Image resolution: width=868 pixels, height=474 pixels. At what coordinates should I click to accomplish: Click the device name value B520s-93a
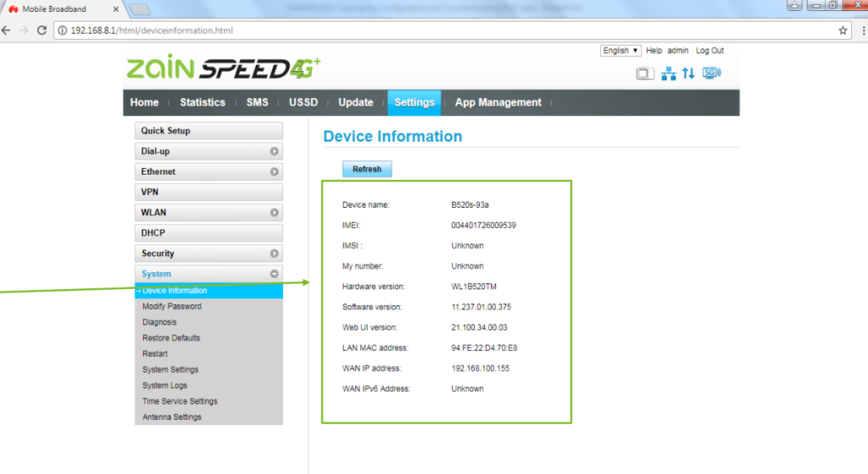point(470,205)
